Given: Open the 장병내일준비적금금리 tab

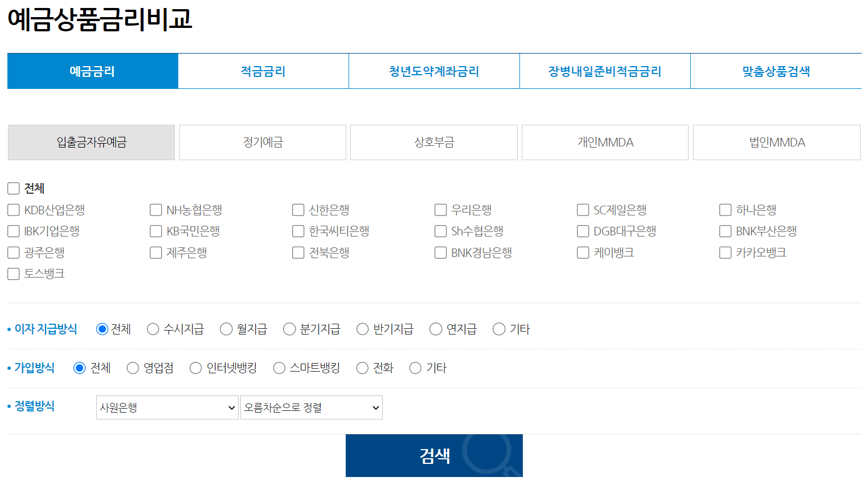Looking at the screenshot, I should coord(605,71).
